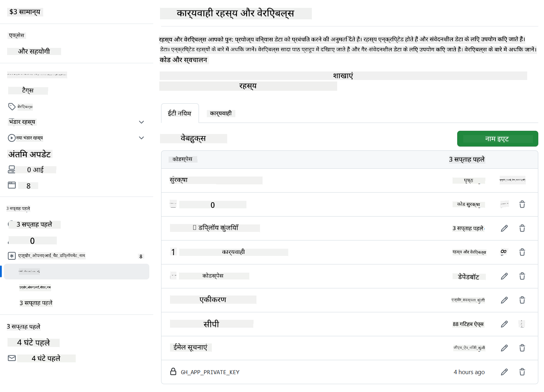Delete the कोडस्पेस डेपेंडबॉट row
This screenshot has width=544, height=392.
pos(522,276)
